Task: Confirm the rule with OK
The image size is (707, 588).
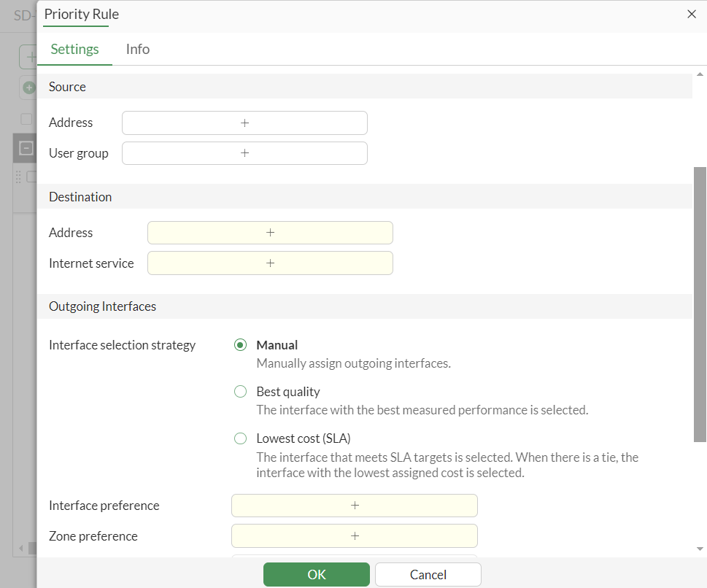Action: coord(317,575)
